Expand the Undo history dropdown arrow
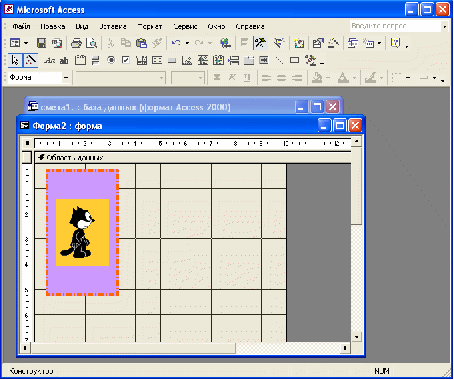Viewport: 454px width, 380px height. click(x=187, y=43)
